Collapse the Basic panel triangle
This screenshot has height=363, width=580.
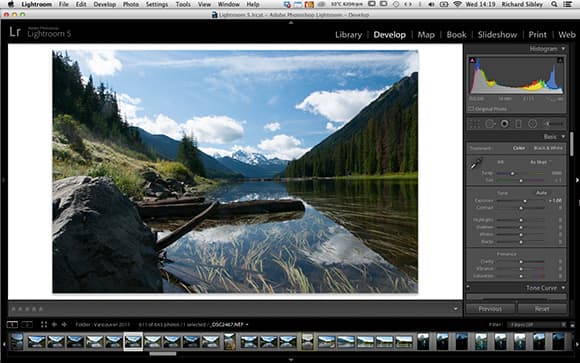tap(563, 137)
